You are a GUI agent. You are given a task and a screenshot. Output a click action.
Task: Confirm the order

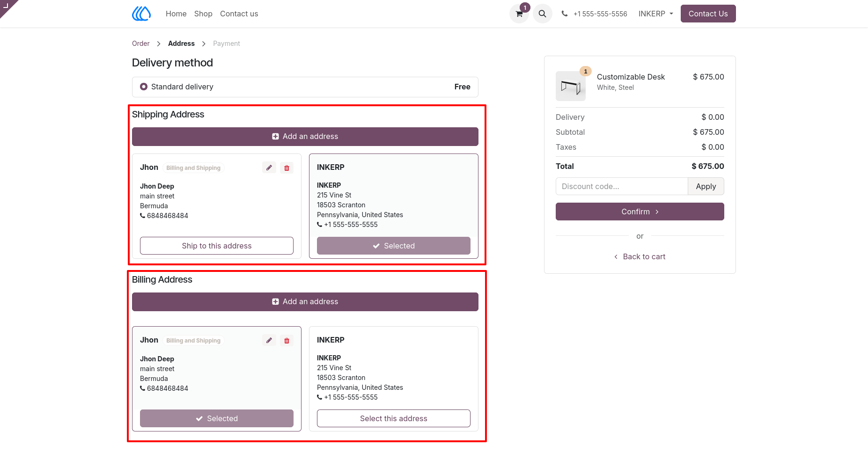640,212
